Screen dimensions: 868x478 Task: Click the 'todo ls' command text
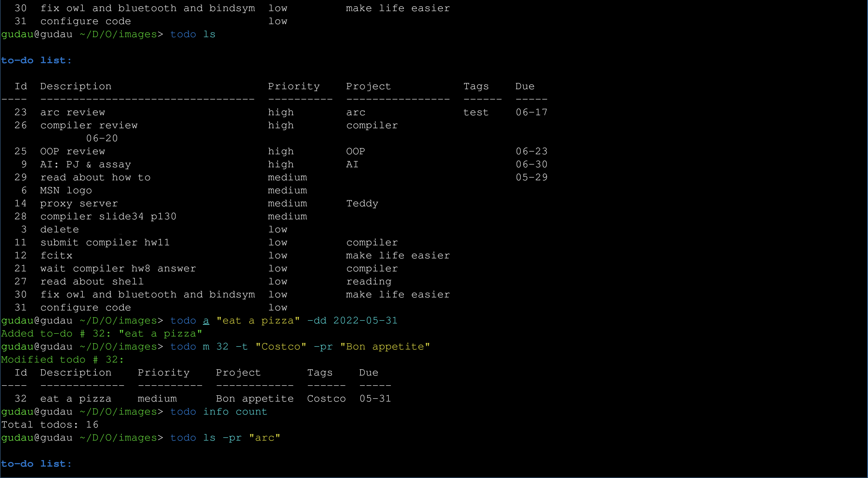pyautogui.click(x=192, y=34)
